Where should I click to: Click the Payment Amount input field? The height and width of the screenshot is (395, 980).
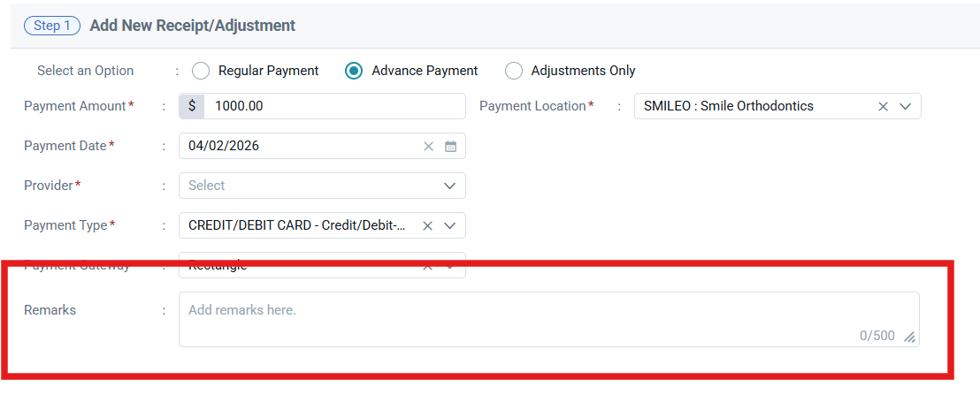[335, 106]
